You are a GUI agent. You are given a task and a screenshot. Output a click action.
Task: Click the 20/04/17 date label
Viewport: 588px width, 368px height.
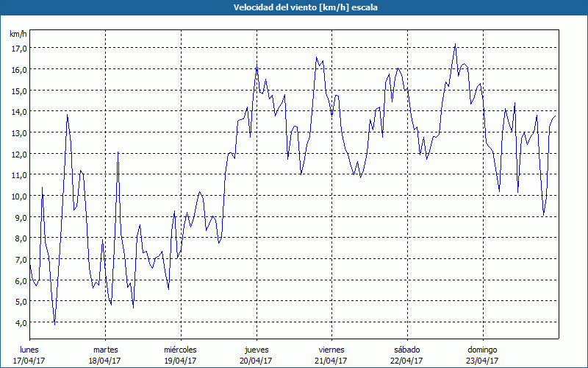(x=257, y=360)
